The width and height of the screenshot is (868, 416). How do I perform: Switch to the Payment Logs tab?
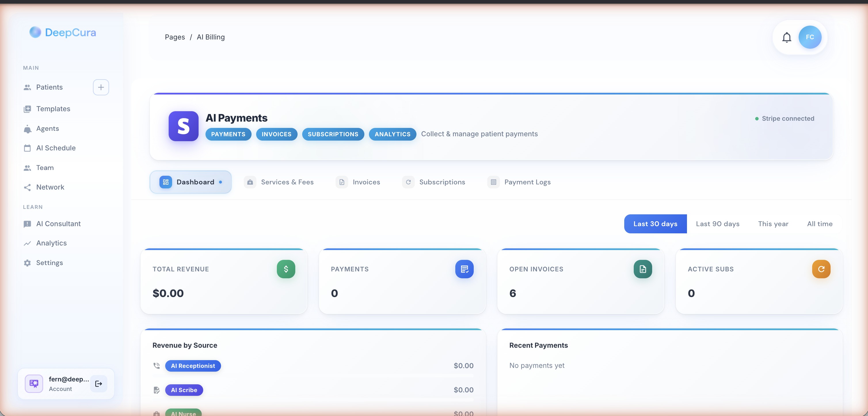point(519,182)
